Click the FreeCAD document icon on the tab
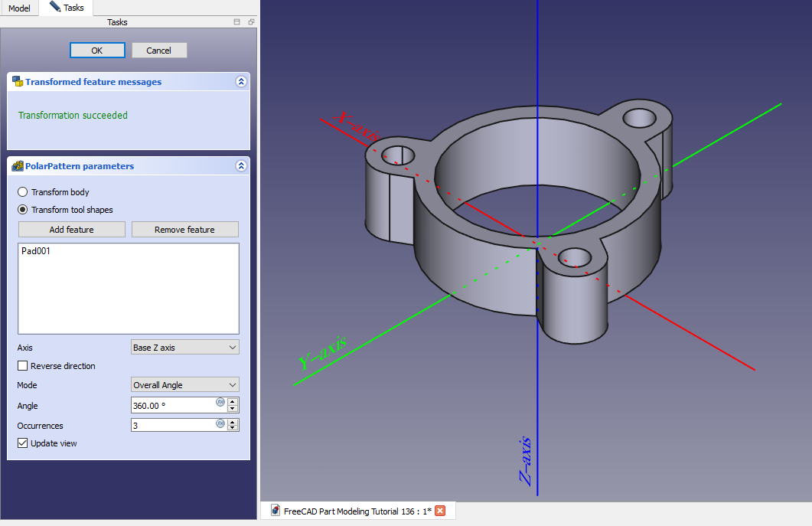The image size is (812, 526). point(275,511)
